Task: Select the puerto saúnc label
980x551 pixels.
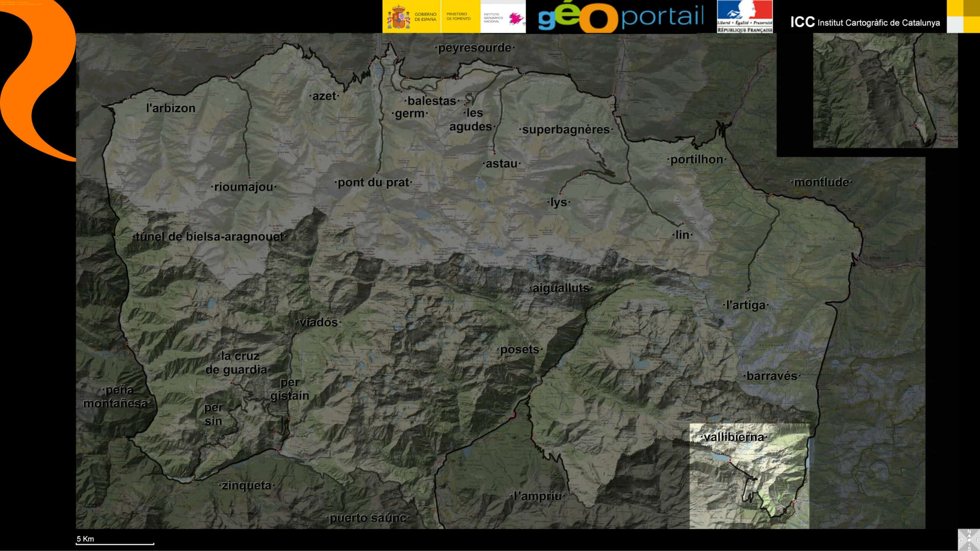Action: click(367, 518)
